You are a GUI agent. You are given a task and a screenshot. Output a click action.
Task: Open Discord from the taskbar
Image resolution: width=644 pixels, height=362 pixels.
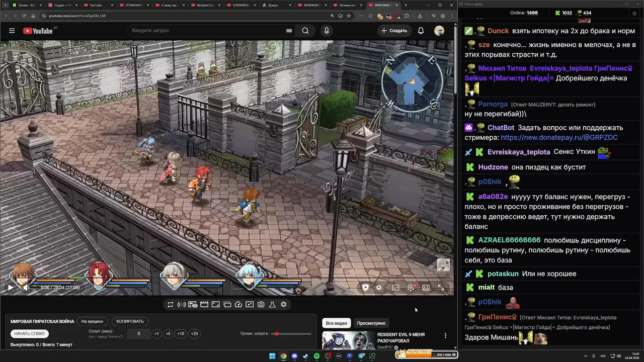294,356
